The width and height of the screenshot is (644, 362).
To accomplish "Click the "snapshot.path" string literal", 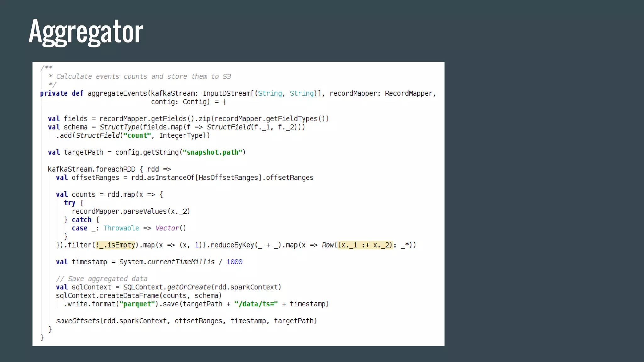I will click(x=213, y=152).
